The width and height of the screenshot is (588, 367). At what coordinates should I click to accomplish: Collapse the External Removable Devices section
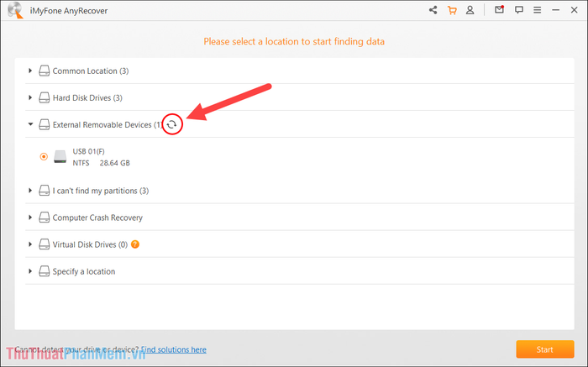[x=30, y=124]
